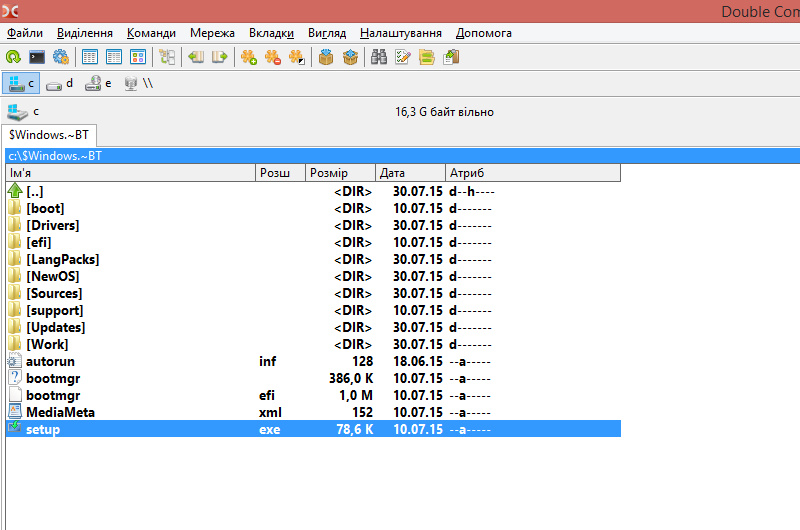Click the Refresh panel toolbar icon
Viewport: 800px width, 530px height.
click(13, 57)
